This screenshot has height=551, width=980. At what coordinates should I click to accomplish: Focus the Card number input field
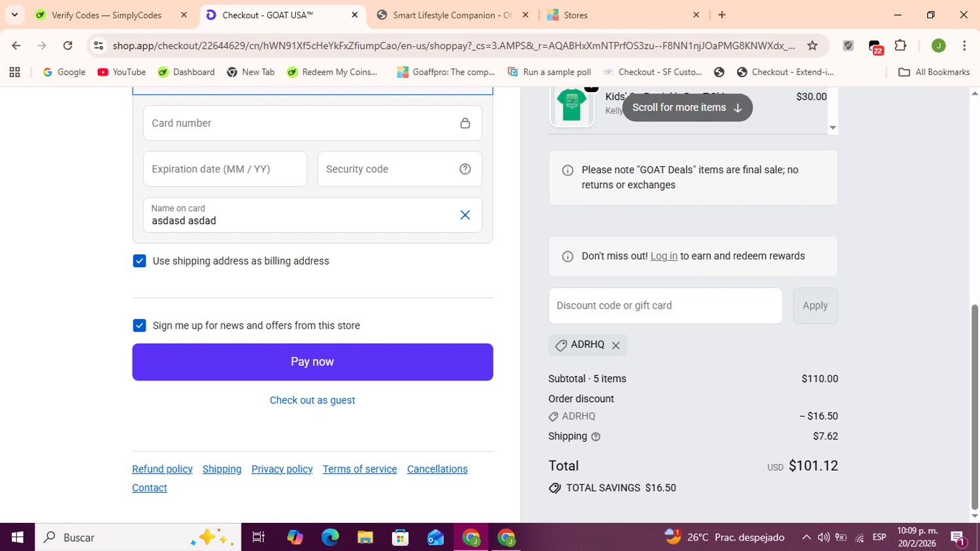pos(312,123)
